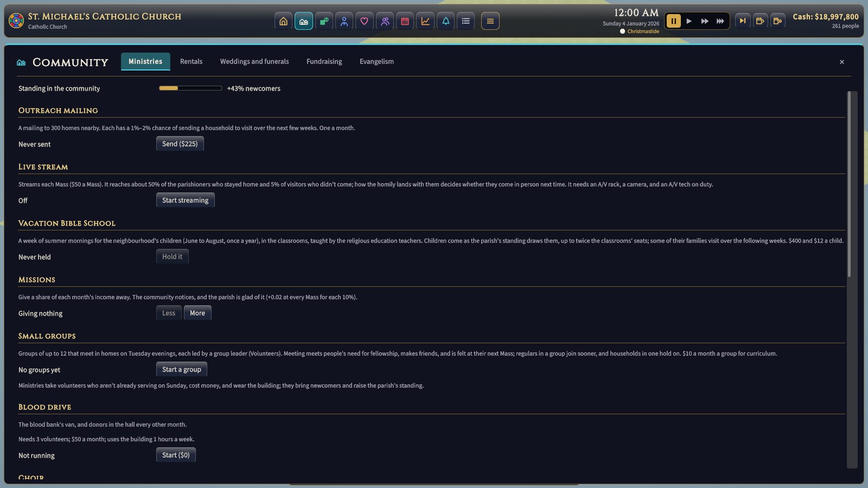
Task: Click the bulleted list icon
Action: (465, 21)
